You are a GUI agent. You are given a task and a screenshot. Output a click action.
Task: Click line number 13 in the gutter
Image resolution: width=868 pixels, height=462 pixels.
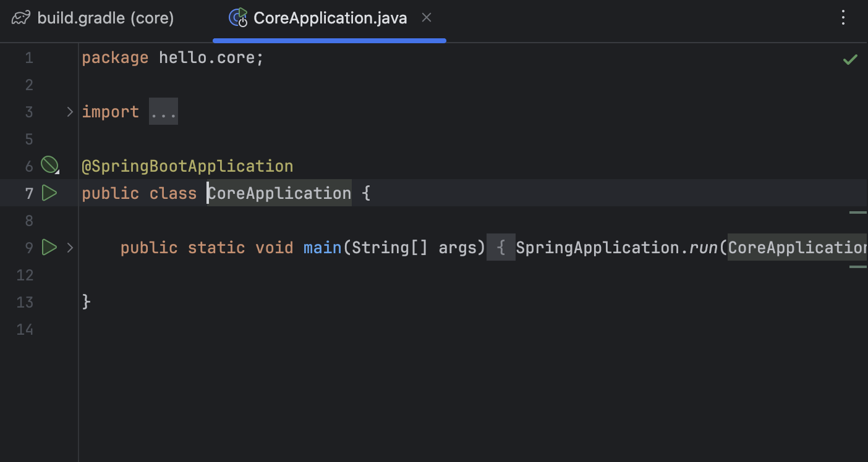25,302
